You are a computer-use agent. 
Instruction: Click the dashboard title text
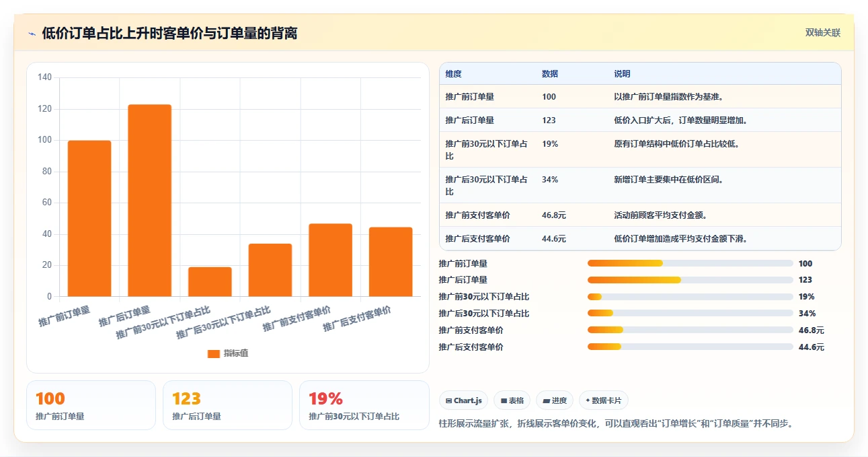pyautogui.click(x=169, y=33)
